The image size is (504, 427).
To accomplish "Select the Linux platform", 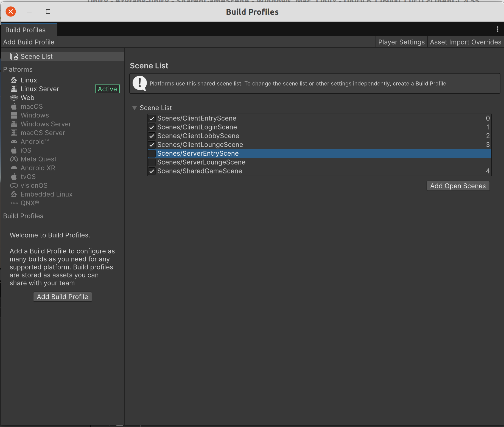I will 29,80.
